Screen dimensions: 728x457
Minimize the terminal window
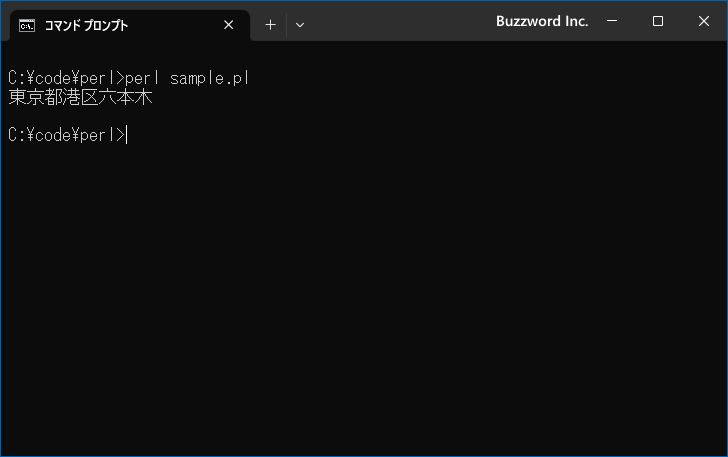click(612, 21)
